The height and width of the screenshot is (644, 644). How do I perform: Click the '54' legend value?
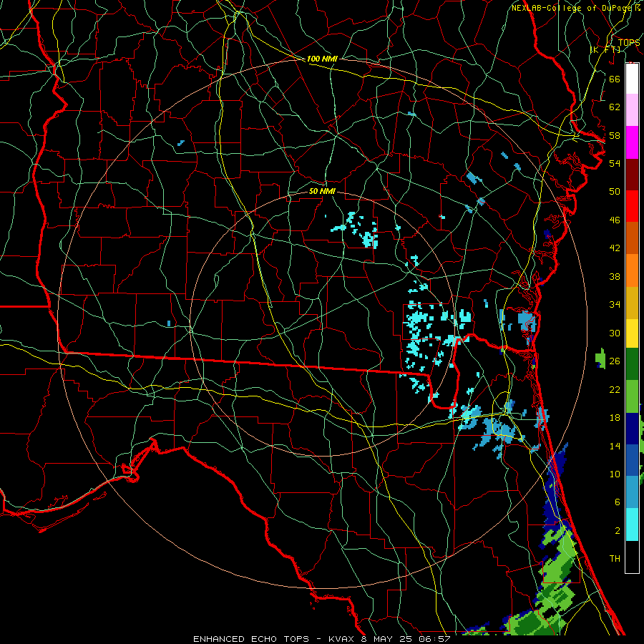(x=615, y=163)
